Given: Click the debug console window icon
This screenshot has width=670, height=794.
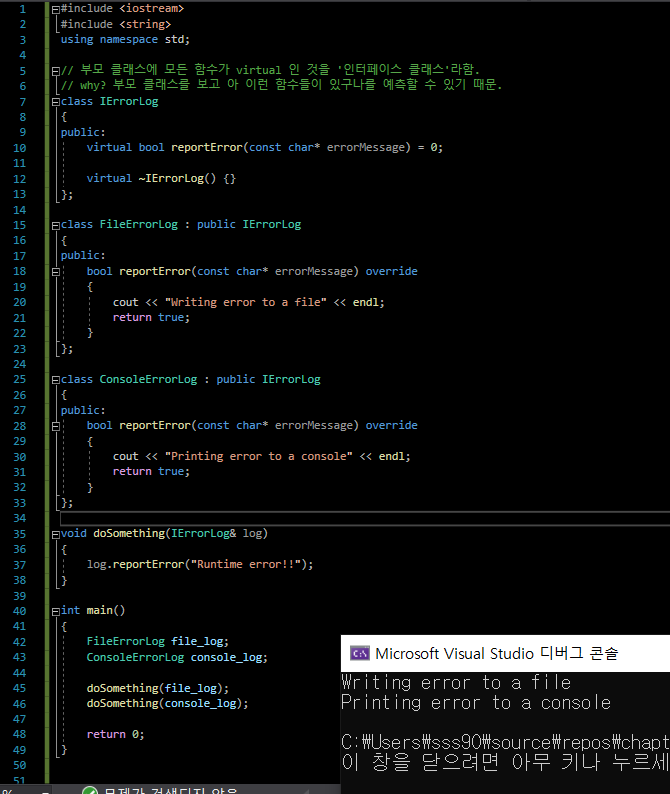Looking at the screenshot, I should (360, 654).
